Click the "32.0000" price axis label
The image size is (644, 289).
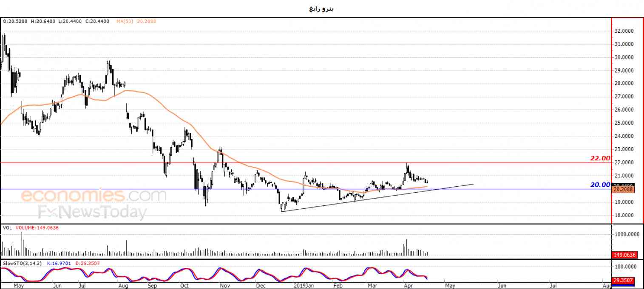624,31
